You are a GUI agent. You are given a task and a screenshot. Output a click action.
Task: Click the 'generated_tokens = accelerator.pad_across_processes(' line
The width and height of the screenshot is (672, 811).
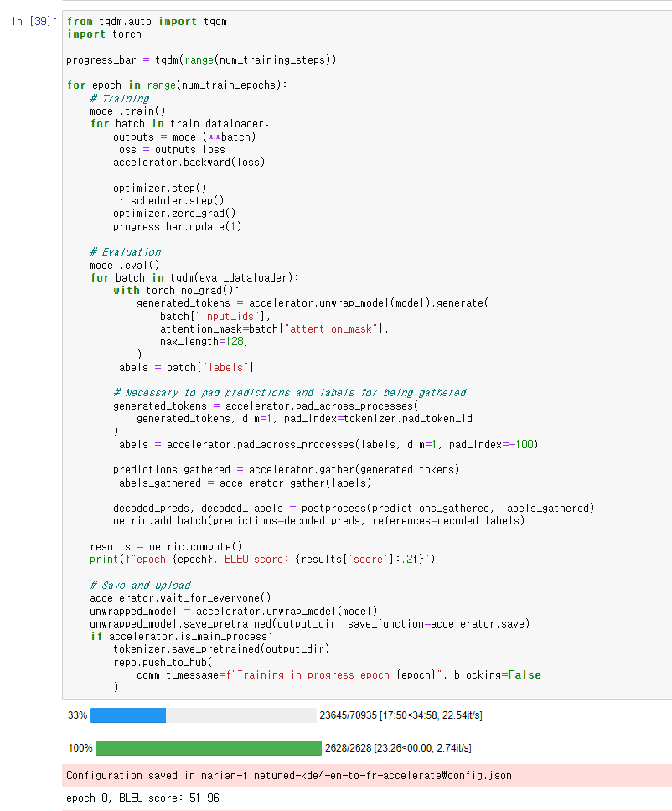(x=266, y=406)
